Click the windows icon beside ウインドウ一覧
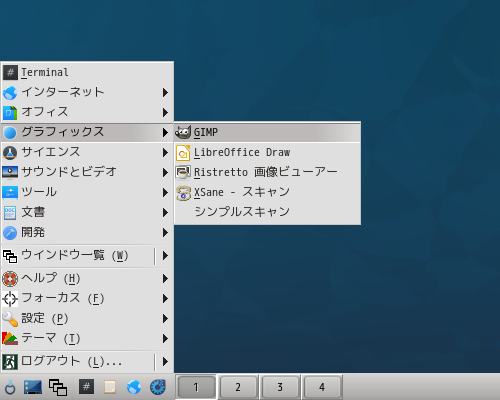Viewport: 500px width, 400px height. tap(10, 256)
